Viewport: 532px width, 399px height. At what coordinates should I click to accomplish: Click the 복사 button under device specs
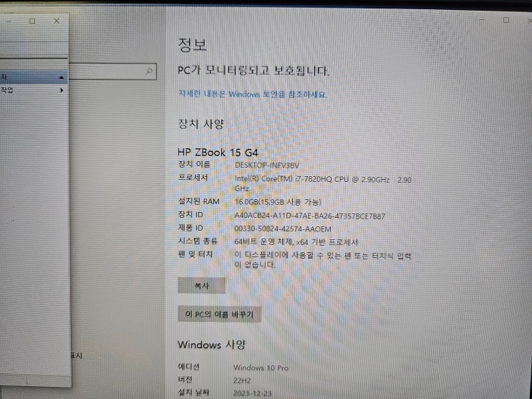201,286
